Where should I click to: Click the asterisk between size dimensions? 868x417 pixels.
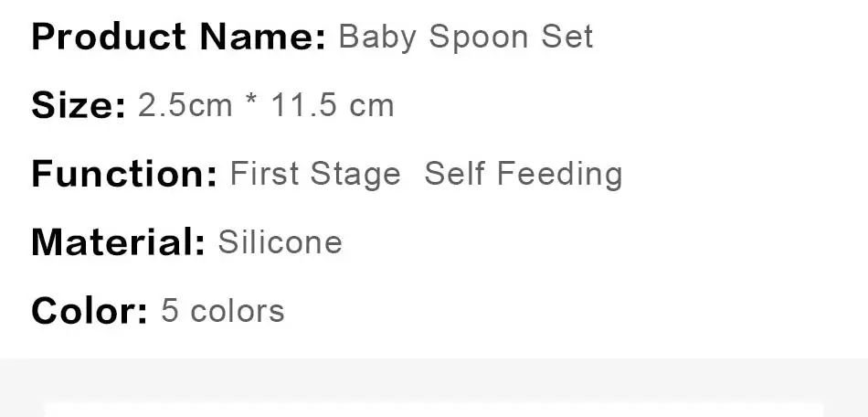[251, 102]
